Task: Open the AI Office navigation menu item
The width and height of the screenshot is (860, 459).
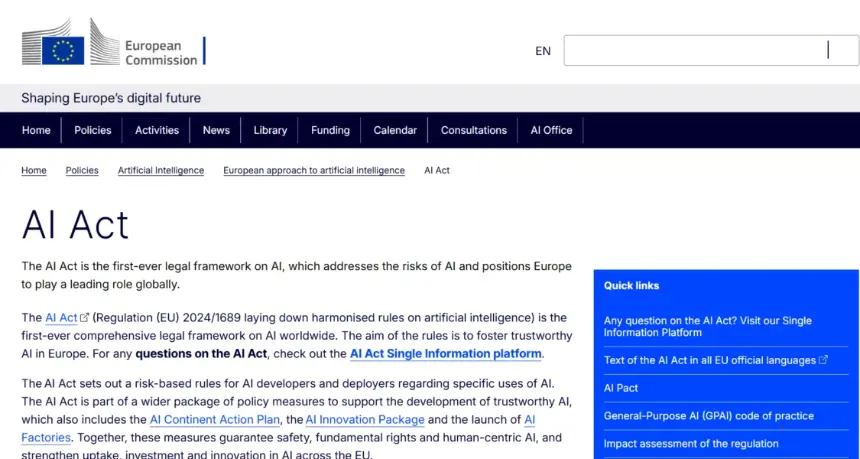Action: click(551, 130)
